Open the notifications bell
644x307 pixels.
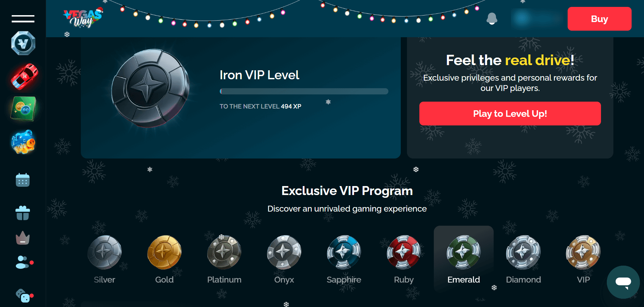(x=492, y=19)
